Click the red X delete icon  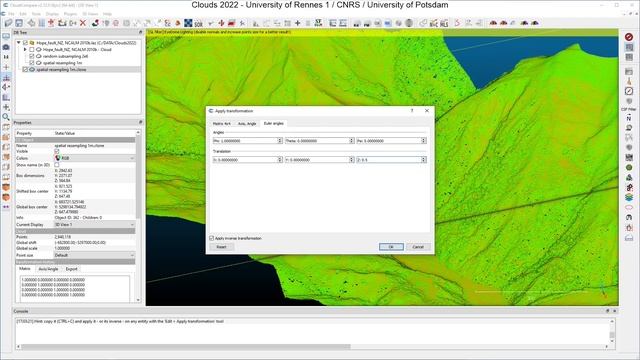[x=83, y=23]
